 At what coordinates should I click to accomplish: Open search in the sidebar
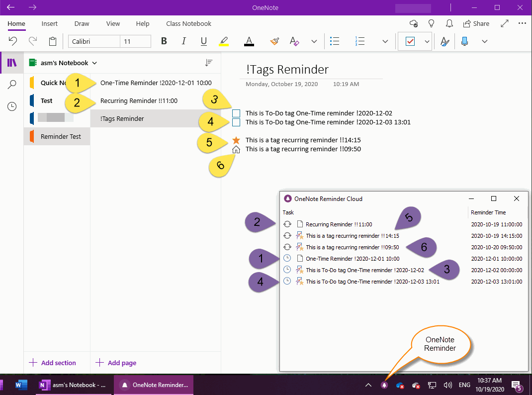tap(12, 85)
